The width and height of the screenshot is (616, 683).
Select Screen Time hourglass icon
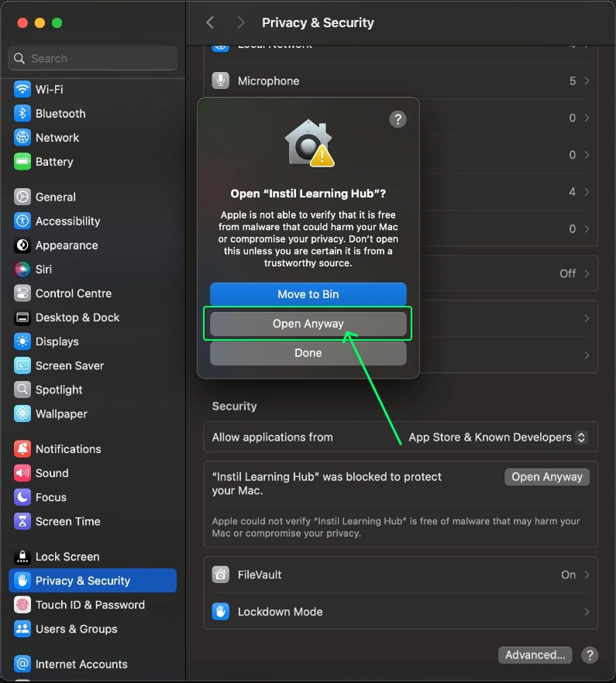[x=22, y=521]
